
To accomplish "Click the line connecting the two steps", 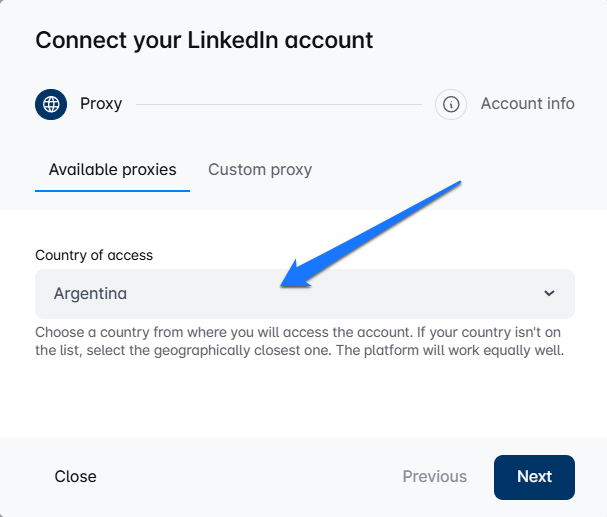I will [278, 104].
